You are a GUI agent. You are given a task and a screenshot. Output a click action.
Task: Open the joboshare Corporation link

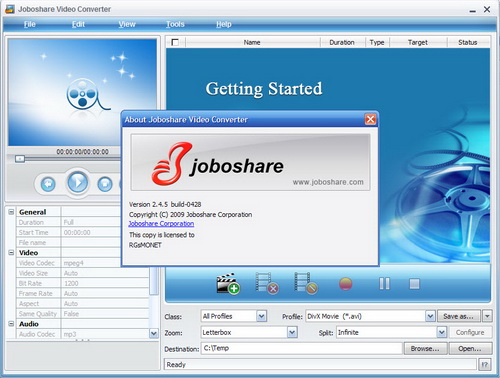click(161, 224)
